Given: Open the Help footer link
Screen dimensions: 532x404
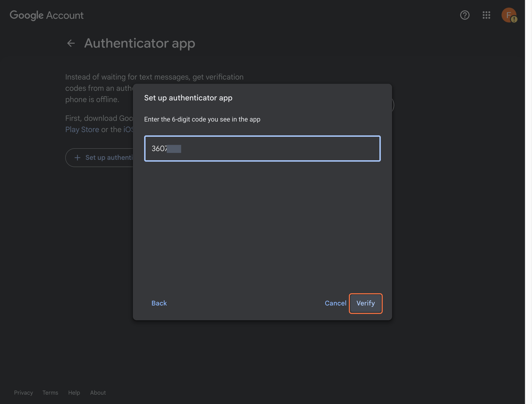Looking at the screenshot, I should [74, 393].
